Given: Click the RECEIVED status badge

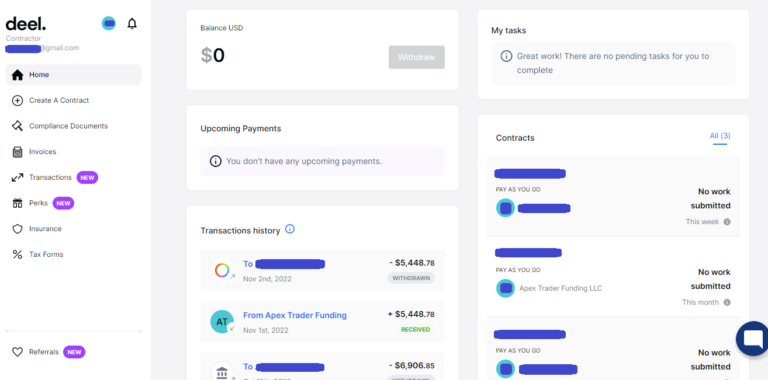Looking at the screenshot, I should [x=415, y=330].
